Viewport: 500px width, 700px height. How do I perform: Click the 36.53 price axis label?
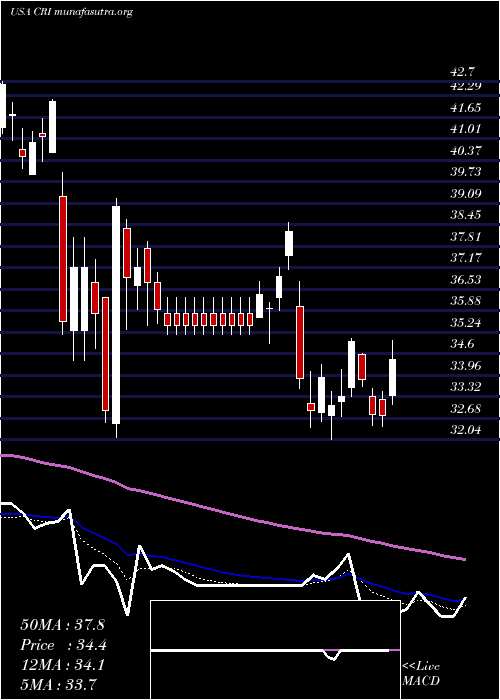(x=466, y=279)
